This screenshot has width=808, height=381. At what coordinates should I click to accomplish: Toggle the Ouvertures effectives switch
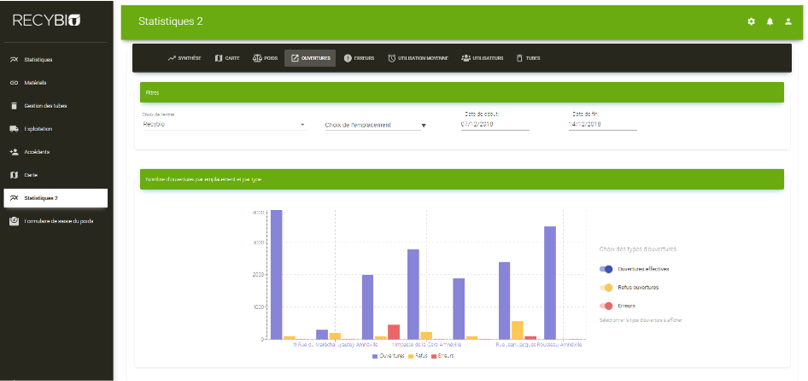pyautogui.click(x=606, y=269)
